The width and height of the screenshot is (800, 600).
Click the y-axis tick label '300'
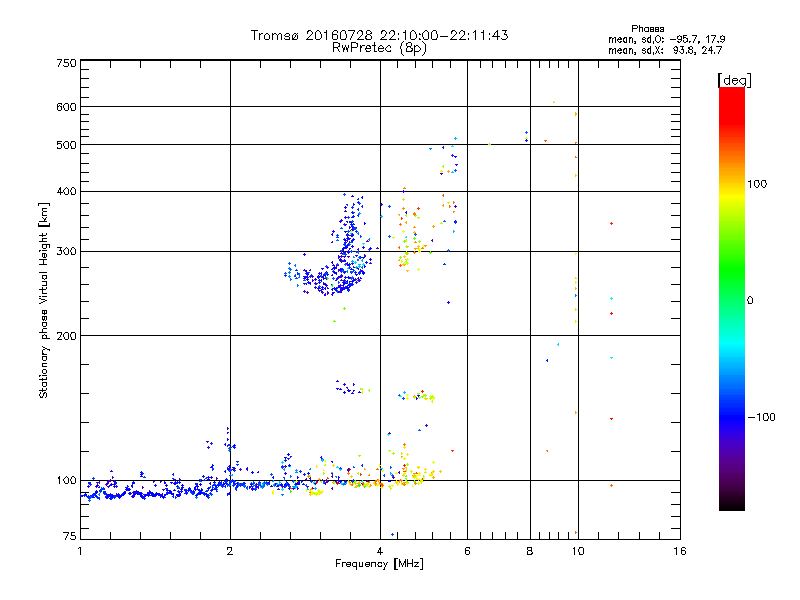[x=66, y=252]
